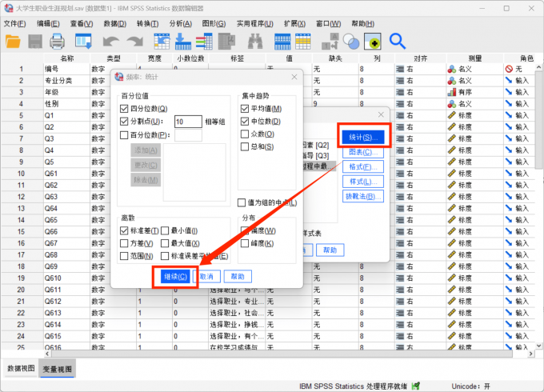This screenshot has height=392, width=544.
Task: Open the 分析(A) menu
Action: pos(180,23)
